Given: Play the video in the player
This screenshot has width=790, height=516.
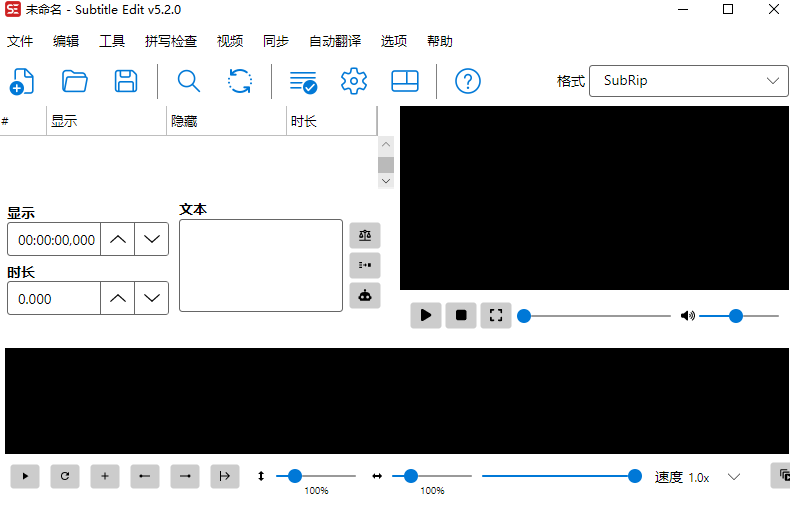Looking at the screenshot, I should 426,315.
